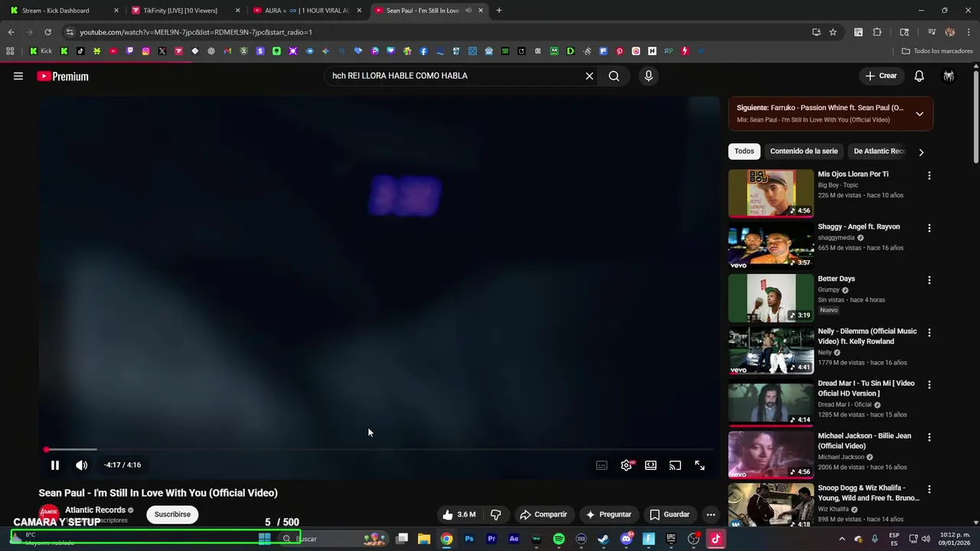
Task: Open Mis Ojos Lloran Por Ti thumbnail
Action: (x=770, y=194)
